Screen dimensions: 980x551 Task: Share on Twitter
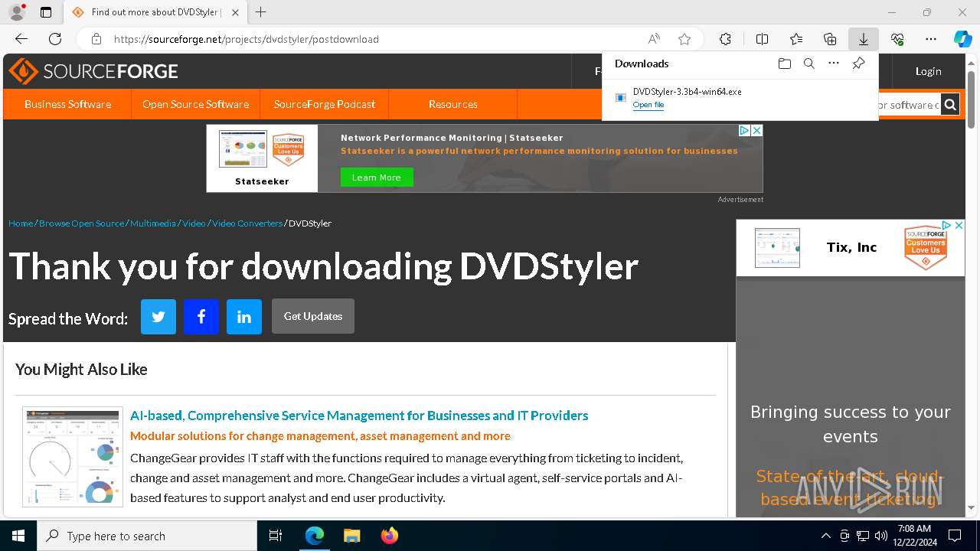coord(158,317)
